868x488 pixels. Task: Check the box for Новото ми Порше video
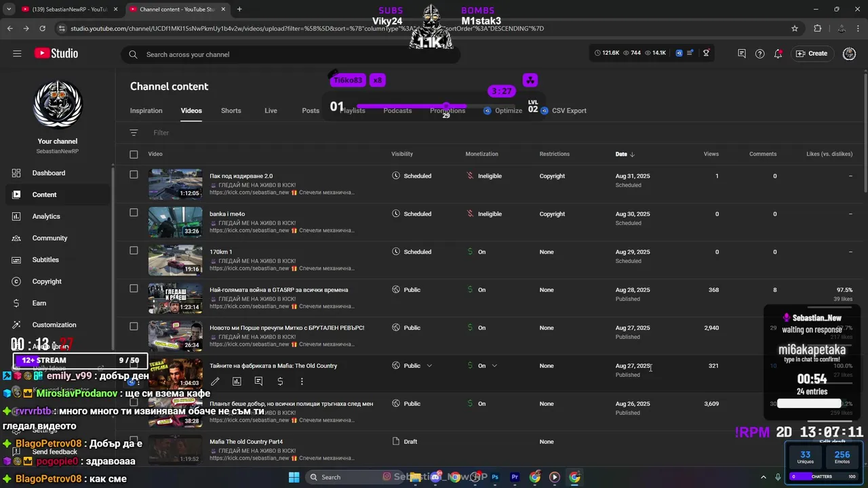134,327
